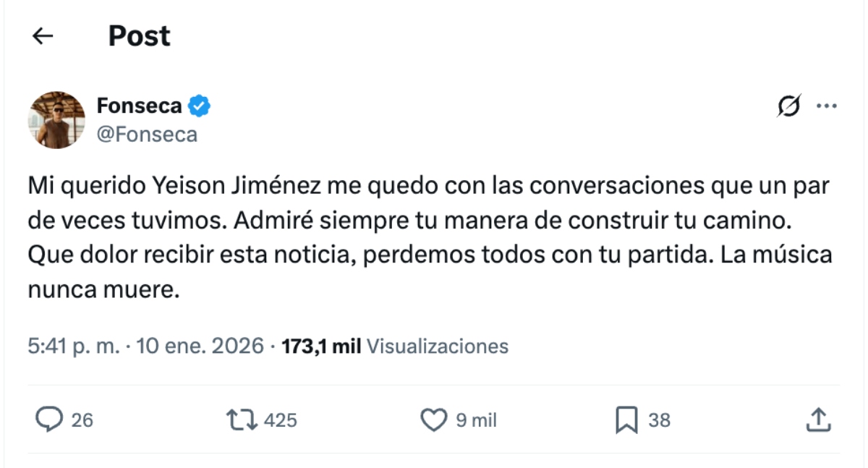Open the 173,1 mil Visualizaciones stats
This screenshot has width=868, height=468.
394,346
